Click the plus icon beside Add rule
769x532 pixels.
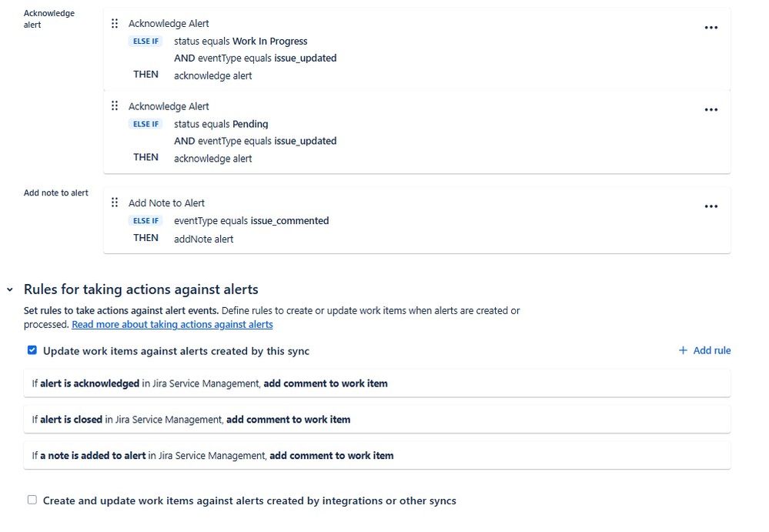tap(683, 350)
